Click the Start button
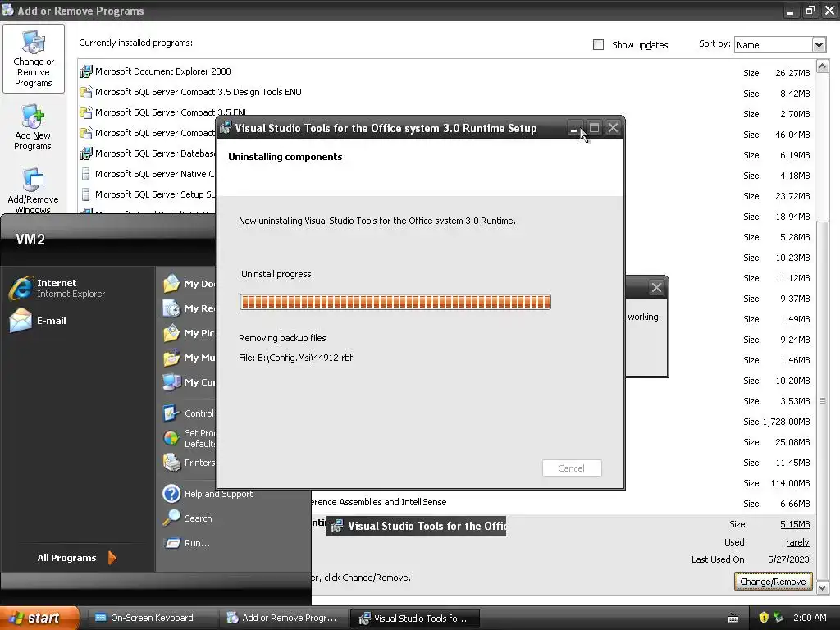The width and height of the screenshot is (840, 630). [x=39, y=618]
